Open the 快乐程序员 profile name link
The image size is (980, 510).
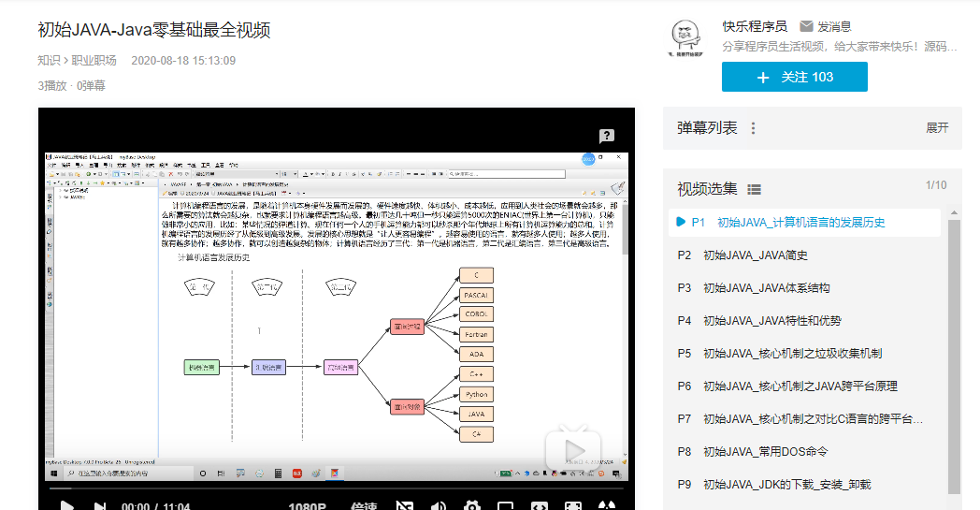tap(755, 26)
